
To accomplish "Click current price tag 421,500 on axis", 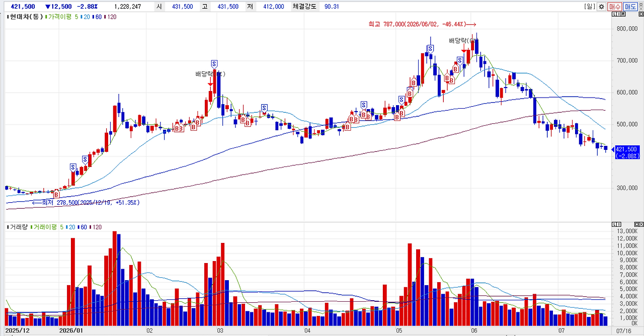I will (626, 152).
